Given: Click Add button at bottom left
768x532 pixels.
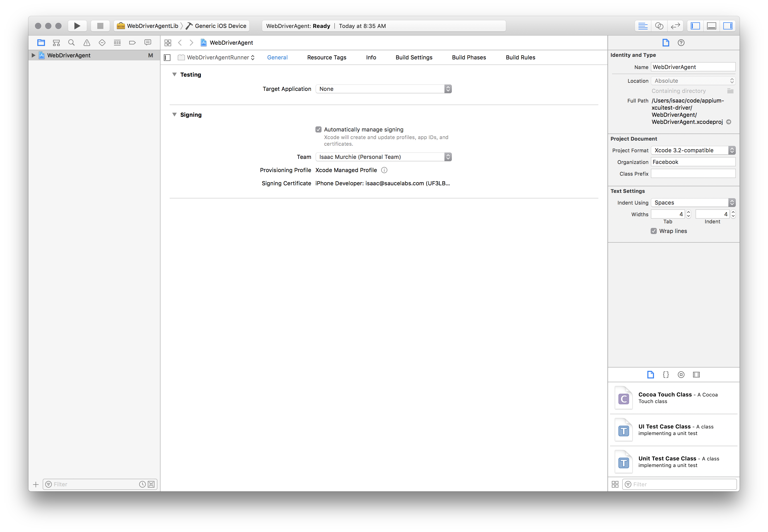Looking at the screenshot, I should (35, 484).
